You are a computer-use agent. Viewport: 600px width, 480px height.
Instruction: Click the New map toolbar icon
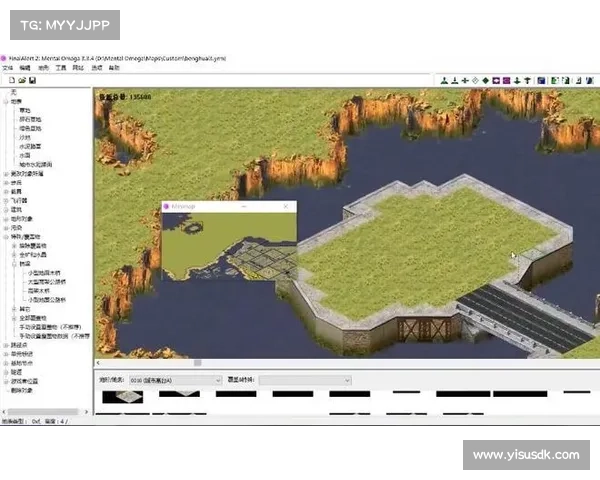[12, 80]
